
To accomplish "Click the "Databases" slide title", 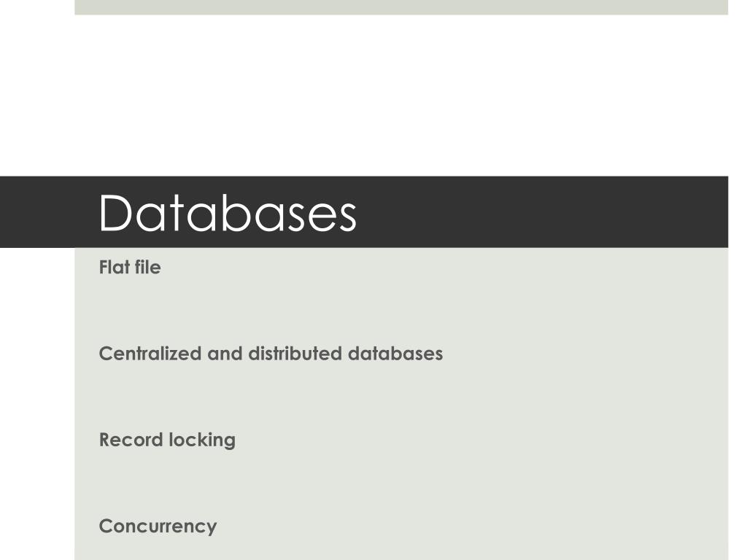I will pos(228,213).
